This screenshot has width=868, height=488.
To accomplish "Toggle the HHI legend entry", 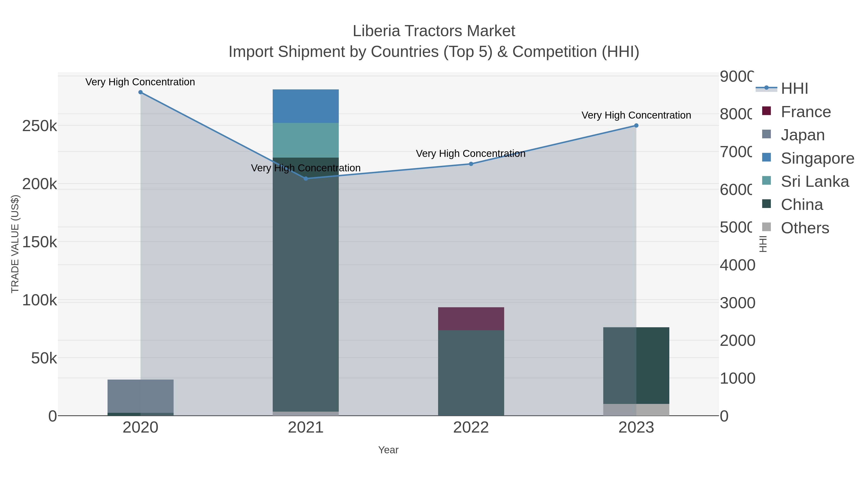I will (782, 88).
